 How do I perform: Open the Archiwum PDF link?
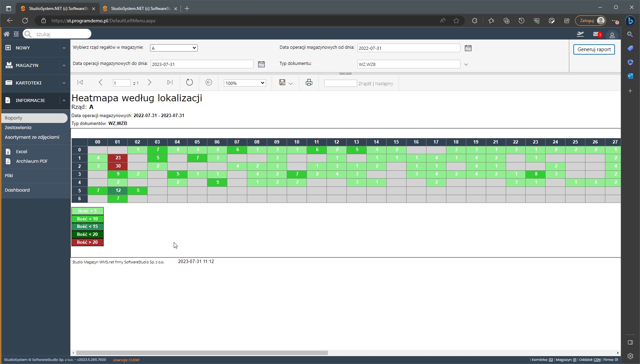tap(32, 161)
